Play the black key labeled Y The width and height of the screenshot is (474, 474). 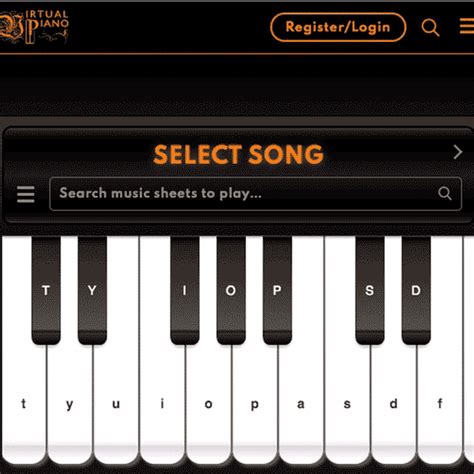coord(92,290)
